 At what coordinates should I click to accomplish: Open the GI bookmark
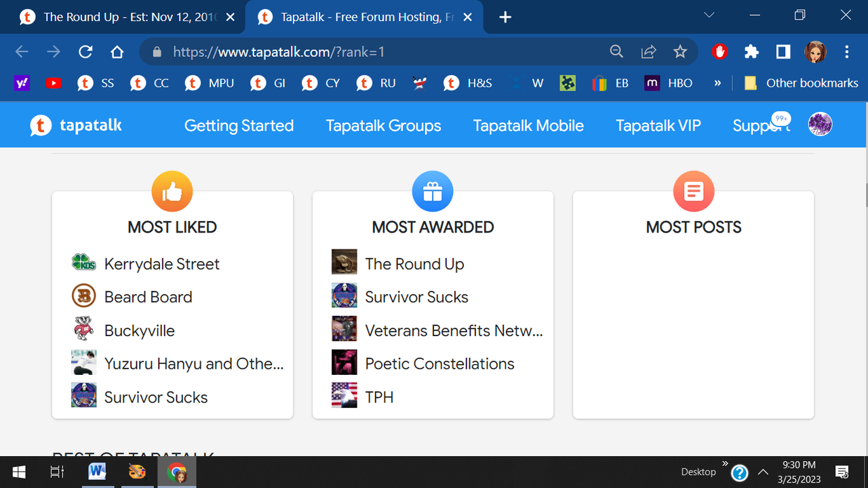point(268,83)
